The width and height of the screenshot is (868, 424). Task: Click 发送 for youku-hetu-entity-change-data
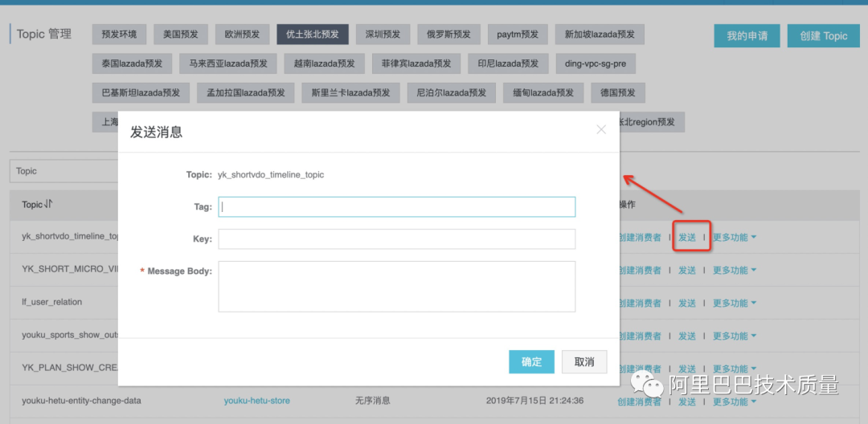pyautogui.click(x=687, y=402)
